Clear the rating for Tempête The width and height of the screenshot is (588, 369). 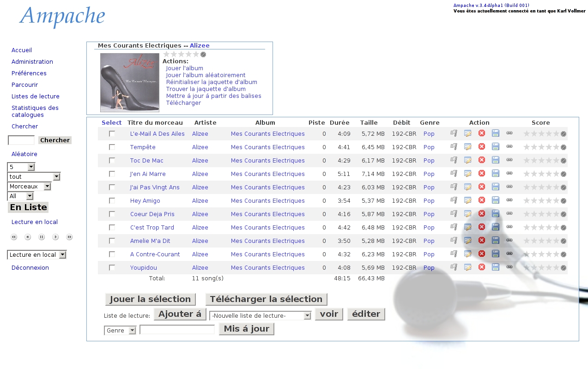(564, 147)
